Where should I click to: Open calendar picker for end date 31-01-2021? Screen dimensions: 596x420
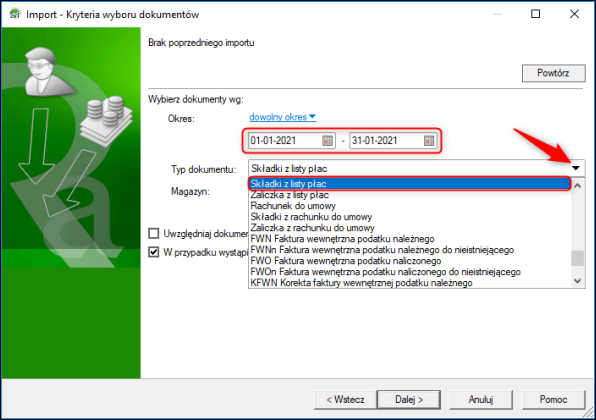pos(429,141)
